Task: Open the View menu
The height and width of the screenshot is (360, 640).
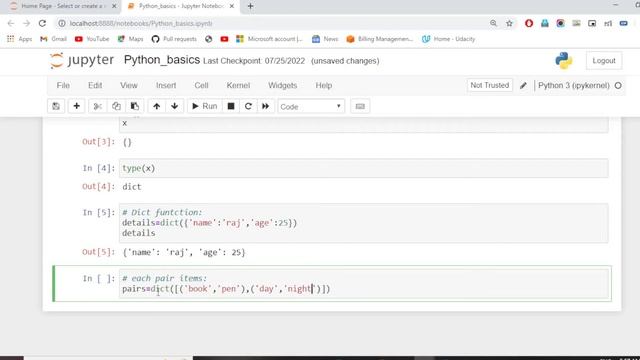Action: coord(129,85)
